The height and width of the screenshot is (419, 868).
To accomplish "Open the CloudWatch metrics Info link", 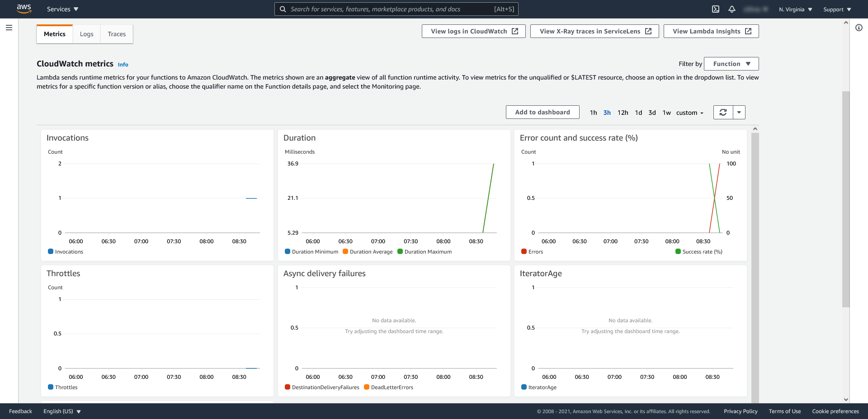I will (123, 65).
